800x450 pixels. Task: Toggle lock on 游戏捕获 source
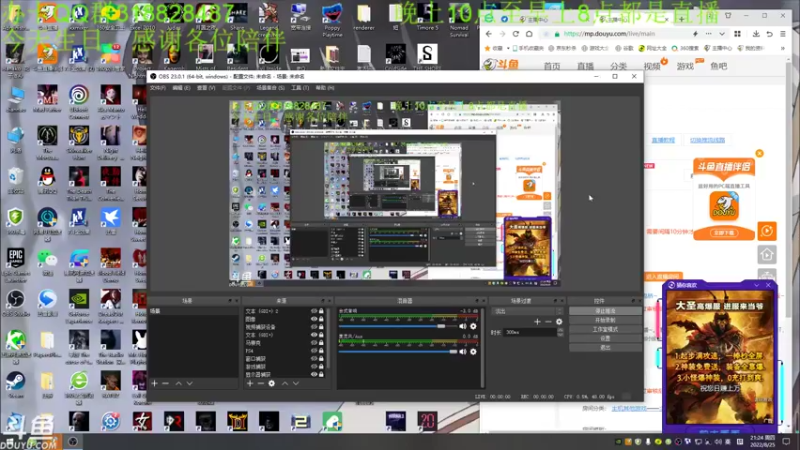coord(321,366)
